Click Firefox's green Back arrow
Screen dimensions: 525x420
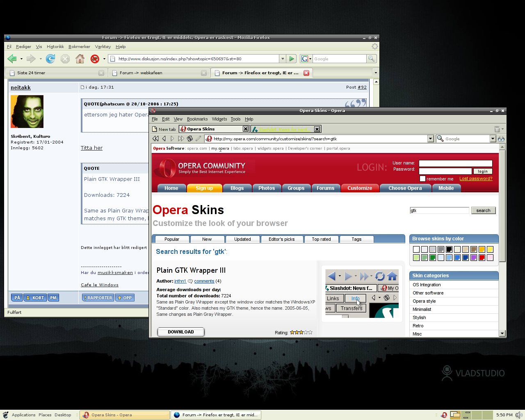[12, 59]
